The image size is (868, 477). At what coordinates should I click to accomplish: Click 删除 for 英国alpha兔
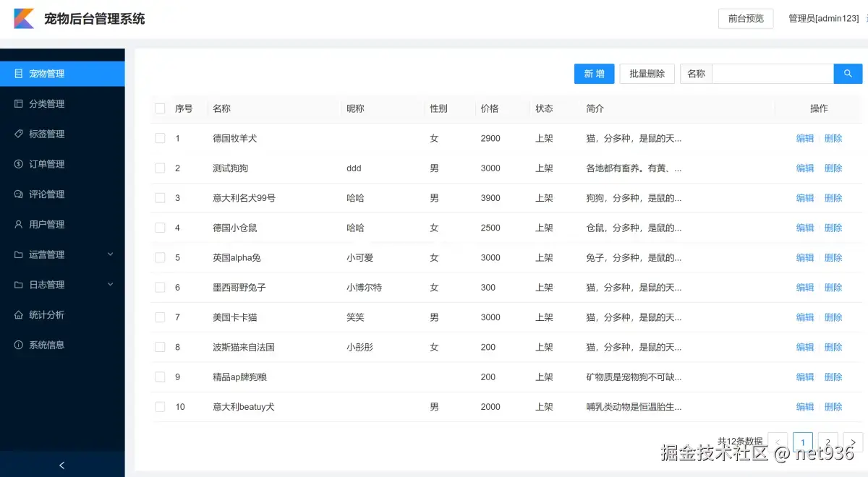click(x=833, y=257)
